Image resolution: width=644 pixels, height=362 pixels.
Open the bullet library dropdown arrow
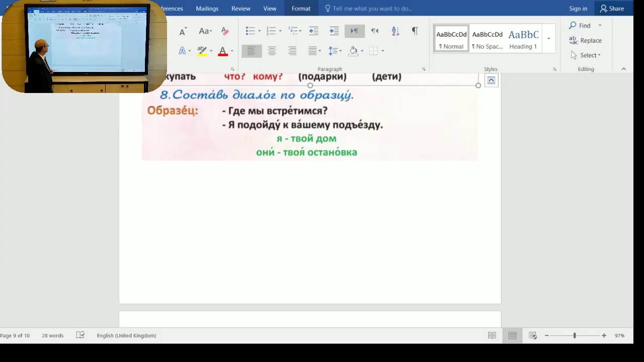(259, 32)
